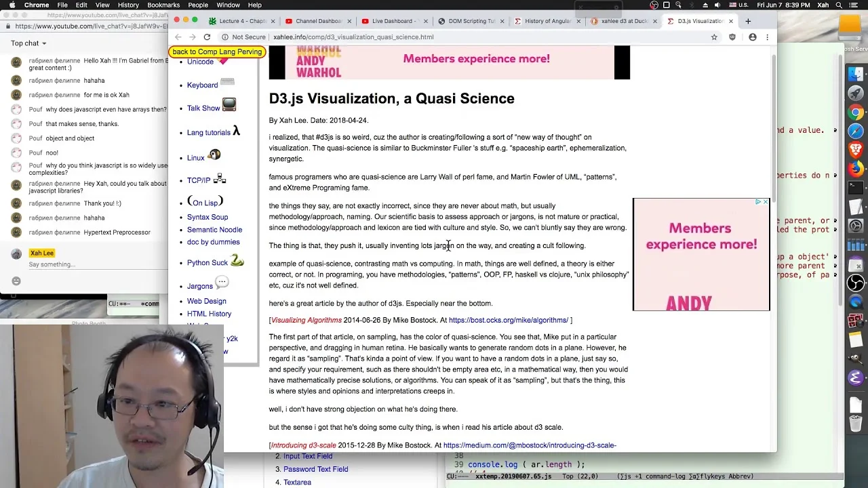Viewport: 868px width, 488px height.
Task: Open a new browser tab with plus icon
Action: tap(748, 21)
